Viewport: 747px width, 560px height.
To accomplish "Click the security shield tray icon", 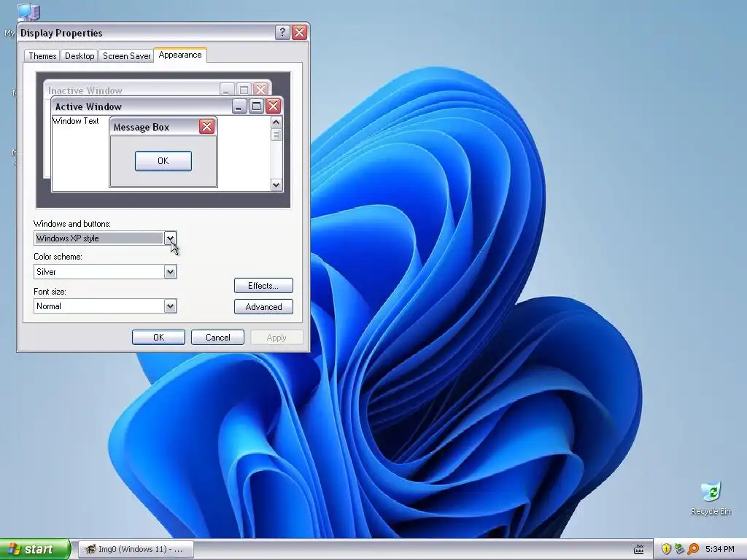I will point(666,549).
